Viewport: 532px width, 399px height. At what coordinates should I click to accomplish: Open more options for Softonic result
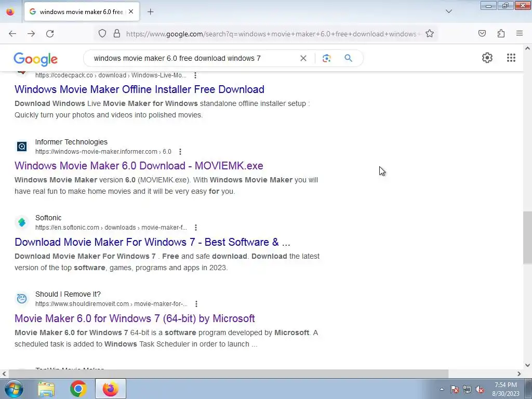coord(196,228)
